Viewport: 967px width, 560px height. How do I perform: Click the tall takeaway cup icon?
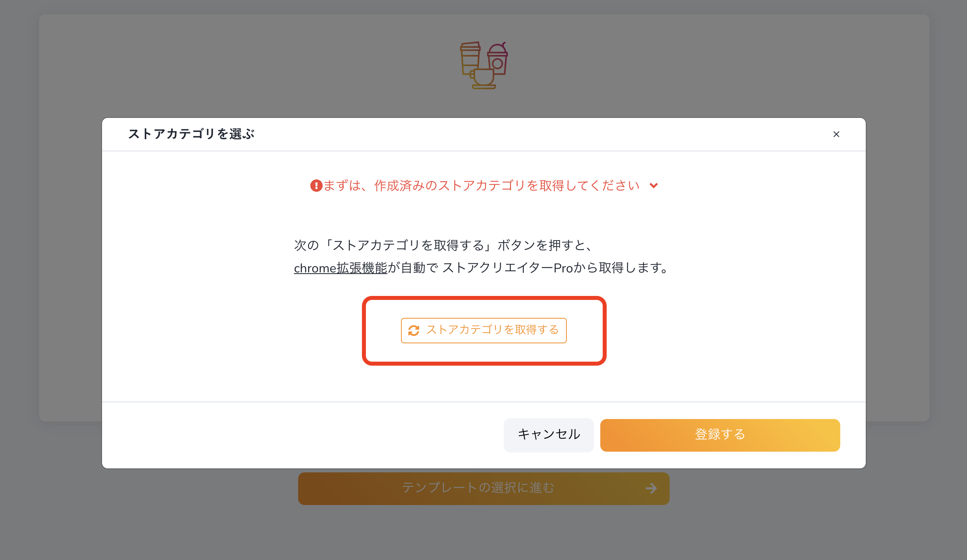470,58
